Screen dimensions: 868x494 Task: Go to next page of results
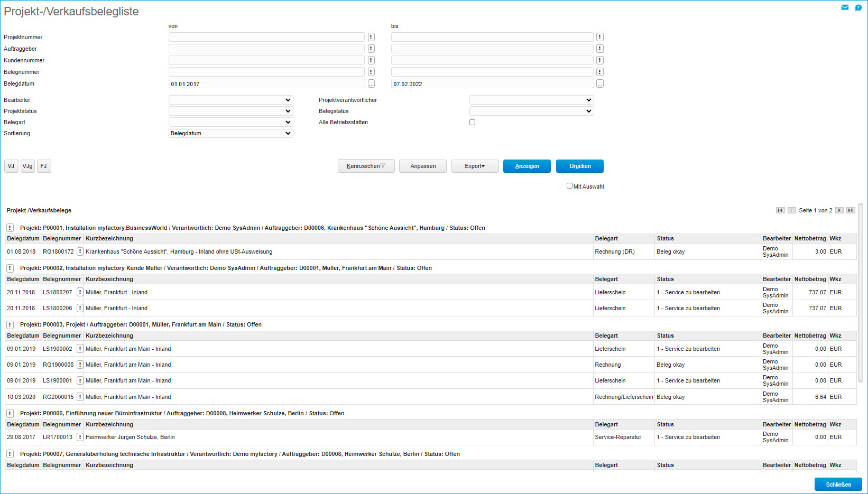(839, 210)
